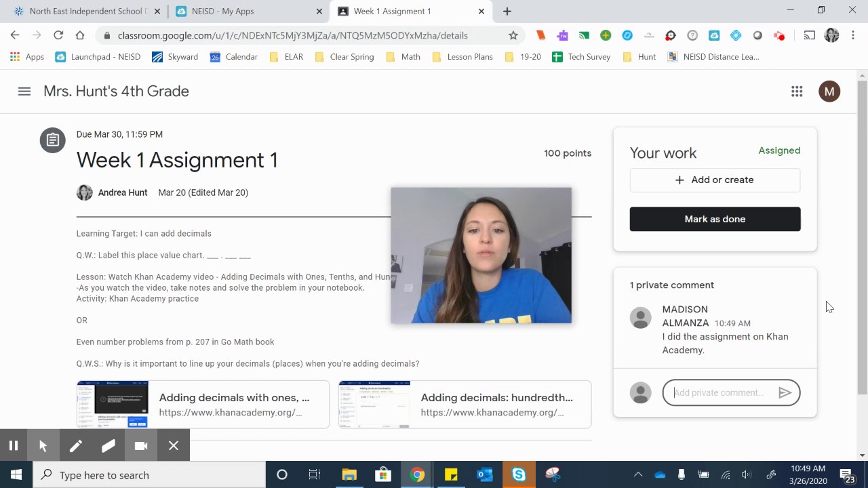Switch to Chrome on the taskbar
Screen dimensions: 868x488
417,474
